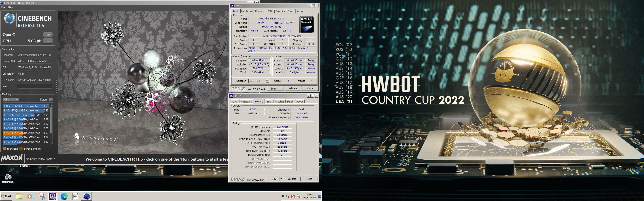Viewport: 644px width, 201px height.
Task: Click the Multiplier x 21.5 value
Action: coord(259,64)
